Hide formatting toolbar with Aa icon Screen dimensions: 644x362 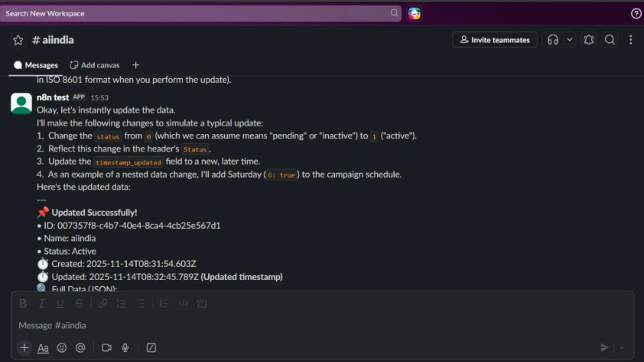[x=43, y=348]
